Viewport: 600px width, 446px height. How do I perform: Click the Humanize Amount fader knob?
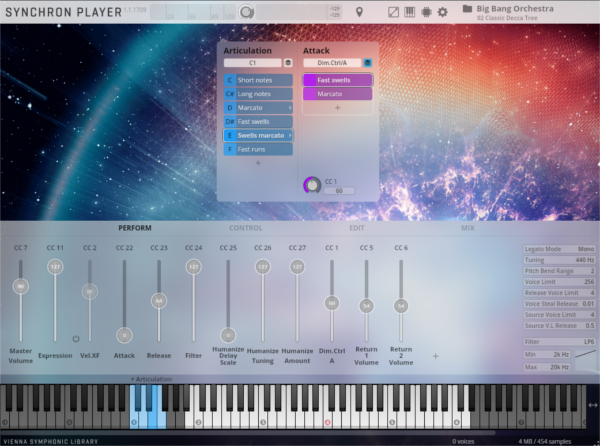[x=297, y=267]
